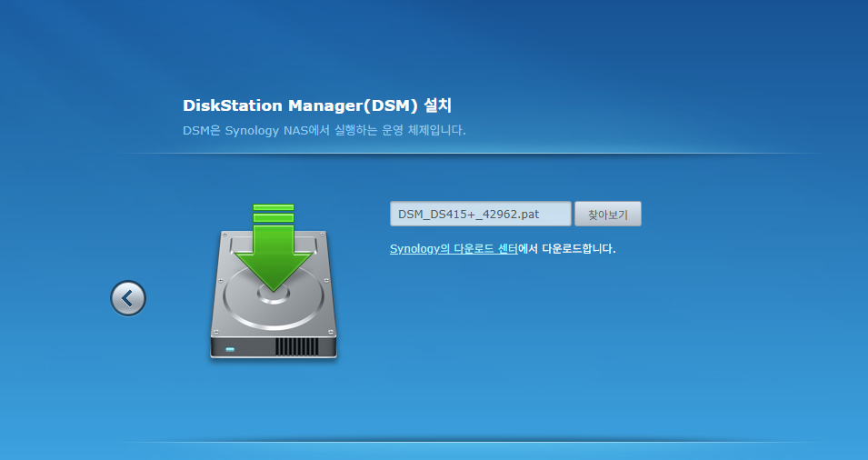
Task: Click the 찾아보기 browse button
Action: [608, 215]
